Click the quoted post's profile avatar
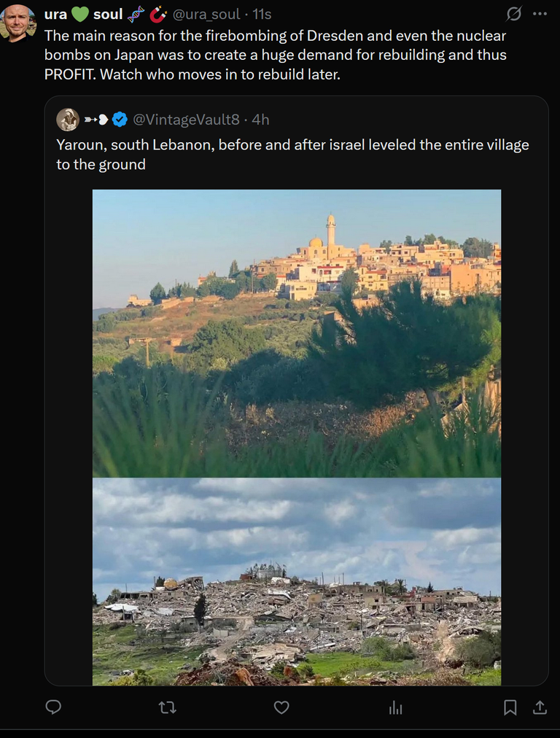 tap(68, 120)
